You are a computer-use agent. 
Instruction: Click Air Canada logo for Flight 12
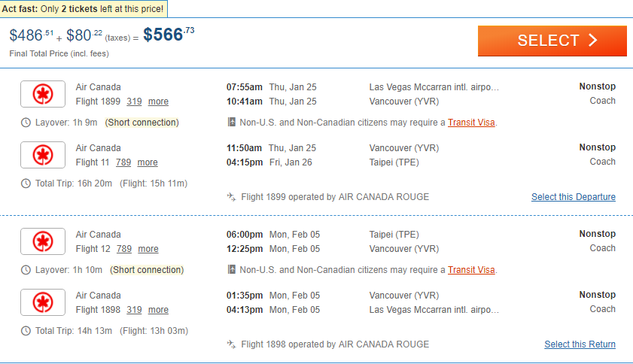(x=43, y=241)
